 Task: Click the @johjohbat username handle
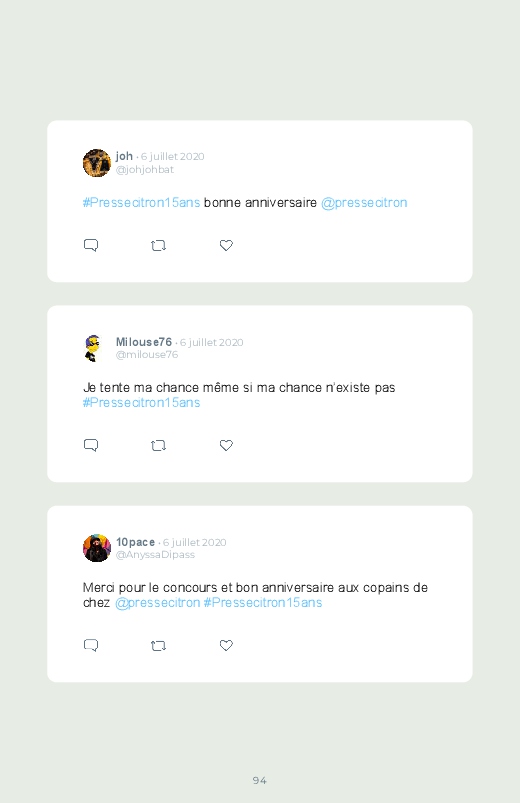pyautogui.click(x=144, y=170)
